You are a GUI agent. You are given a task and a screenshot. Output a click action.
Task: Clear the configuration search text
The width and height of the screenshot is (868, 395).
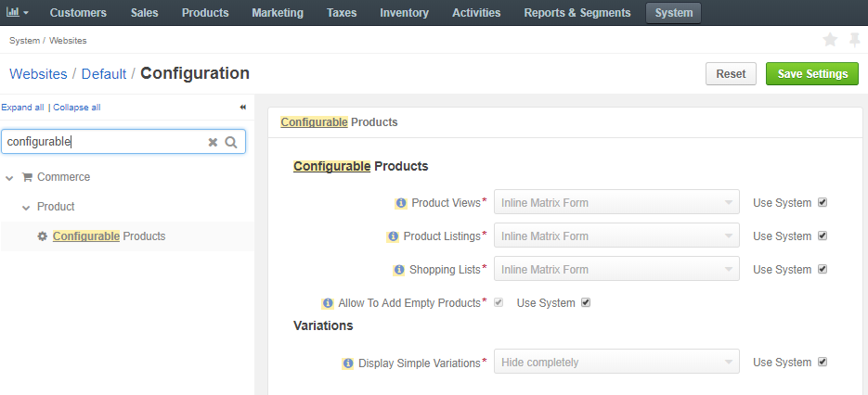pos(213,142)
